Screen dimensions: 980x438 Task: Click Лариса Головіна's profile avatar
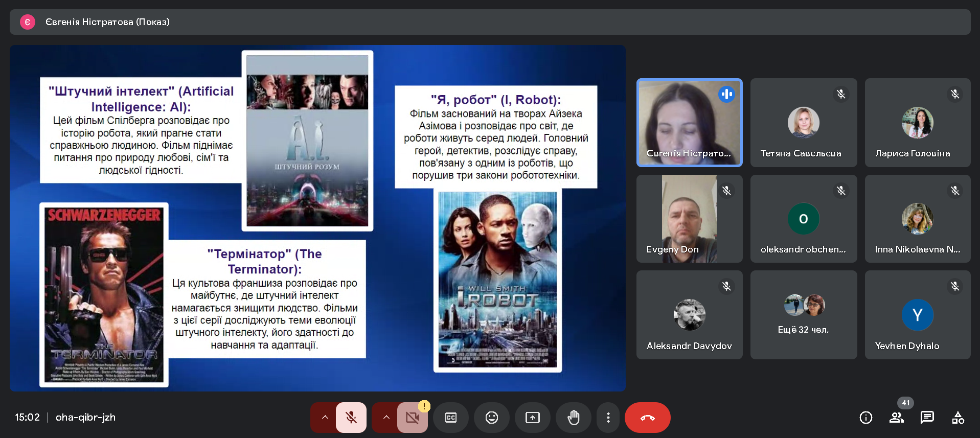coord(918,123)
